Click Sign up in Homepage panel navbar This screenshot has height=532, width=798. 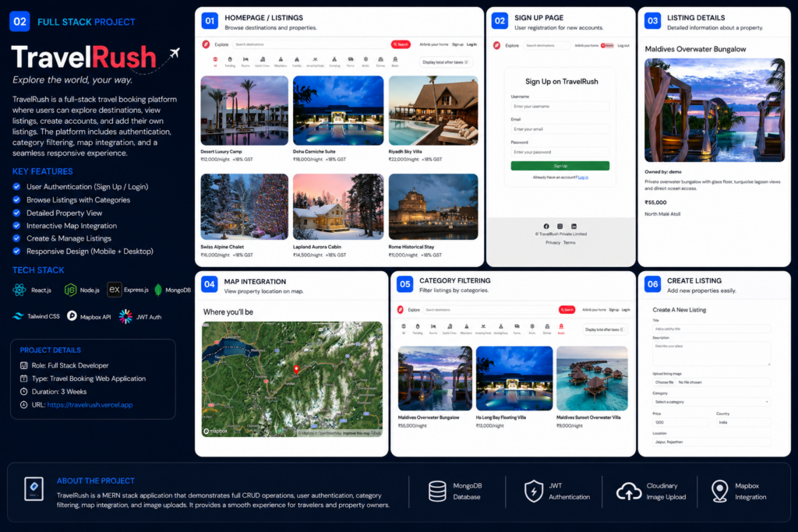(457, 44)
